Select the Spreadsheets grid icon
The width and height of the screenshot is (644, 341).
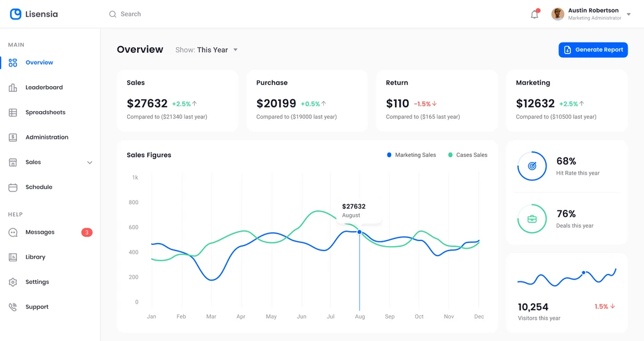click(x=13, y=112)
